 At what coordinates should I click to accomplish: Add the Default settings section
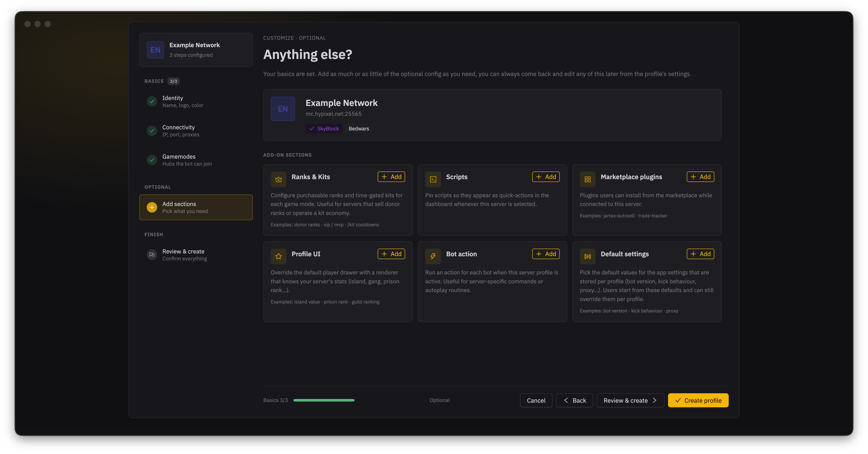(x=700, y=254)
